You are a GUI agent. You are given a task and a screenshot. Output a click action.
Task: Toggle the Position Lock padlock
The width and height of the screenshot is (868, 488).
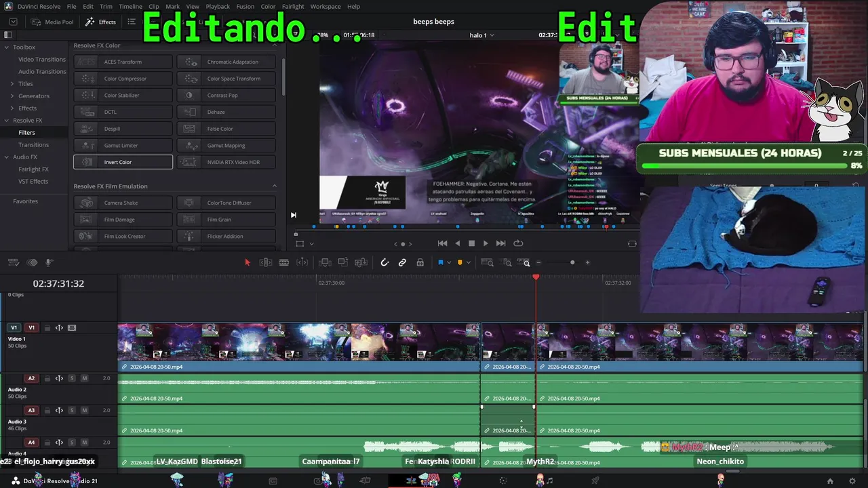pyautogui.click(x=420, y=262)
